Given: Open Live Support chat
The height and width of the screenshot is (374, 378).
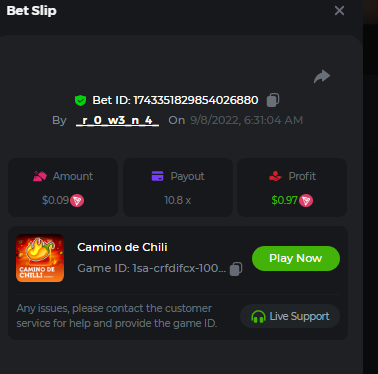Looking at the screenshot, I should tap(290, 316).
